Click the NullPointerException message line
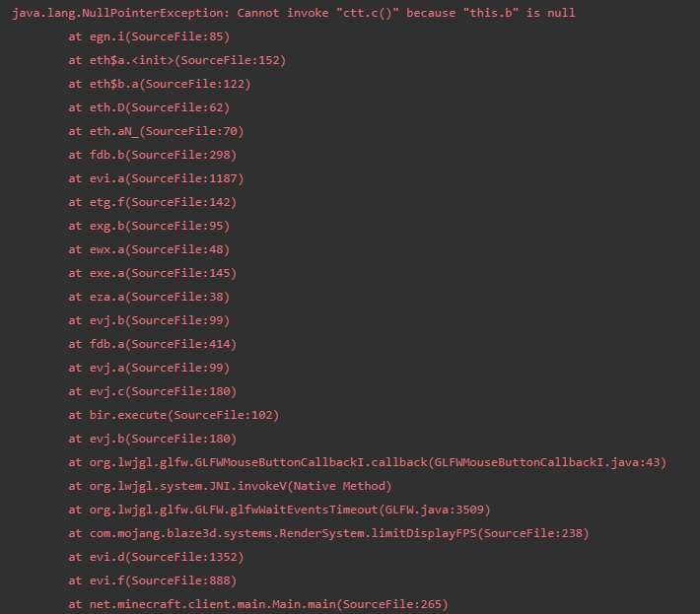Image resolution: width=700 pixels, height=614 pixels. pos(293,14)
